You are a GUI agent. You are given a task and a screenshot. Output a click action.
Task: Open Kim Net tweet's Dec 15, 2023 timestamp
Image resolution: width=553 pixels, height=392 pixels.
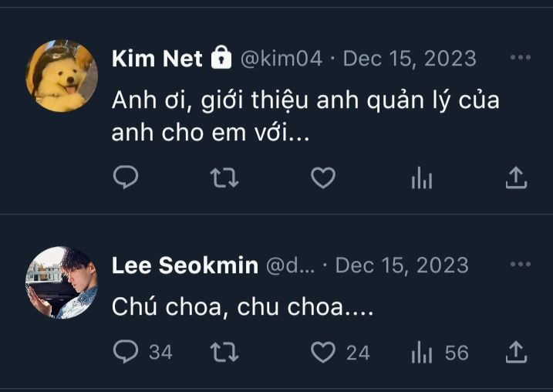point(410,58)
